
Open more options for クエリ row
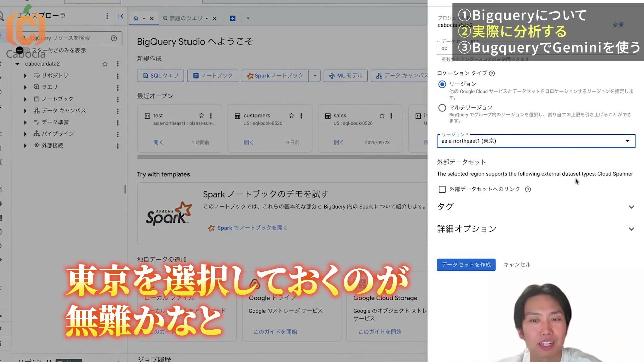118,88
